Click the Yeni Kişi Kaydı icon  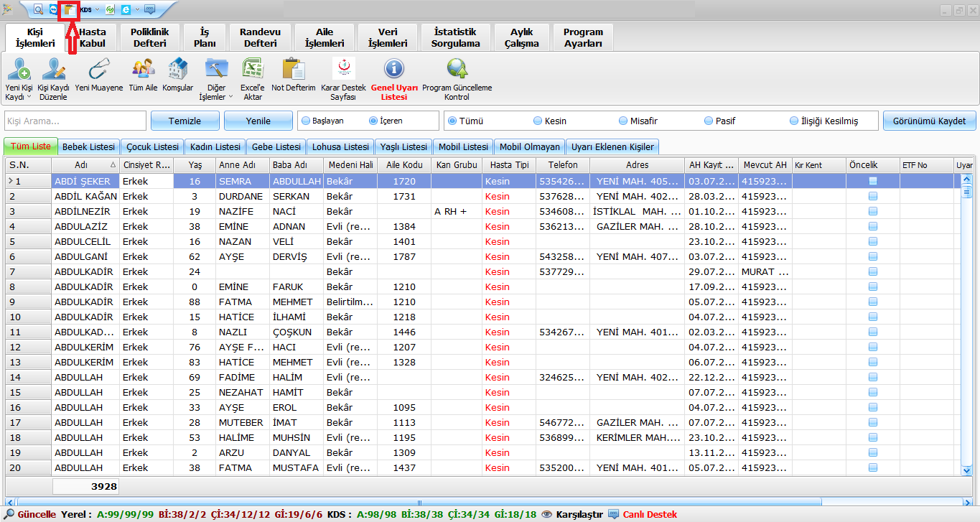[18, 70]
